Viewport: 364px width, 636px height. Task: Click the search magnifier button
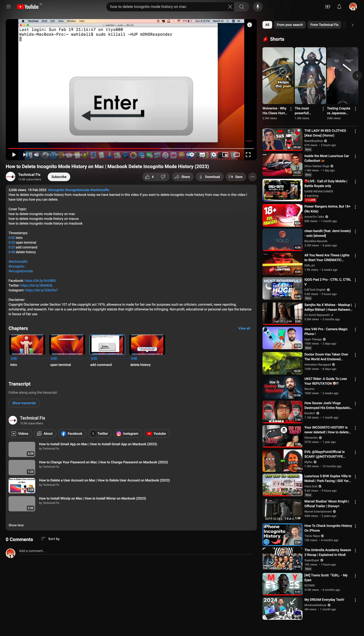click(x=241, y=7)
